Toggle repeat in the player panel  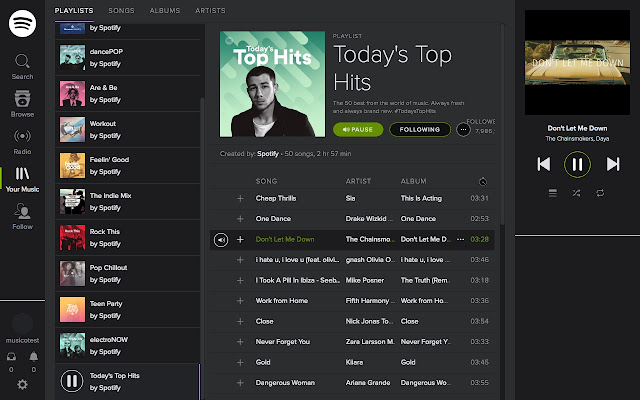point(600,193)
